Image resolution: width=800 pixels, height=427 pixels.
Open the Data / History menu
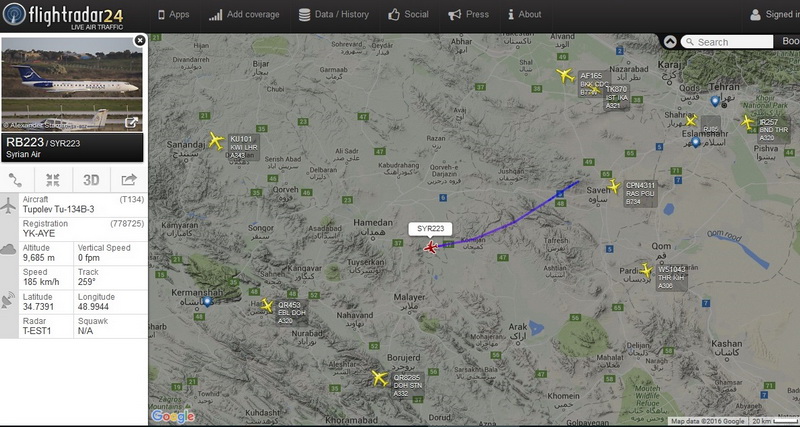coord(333,15)
